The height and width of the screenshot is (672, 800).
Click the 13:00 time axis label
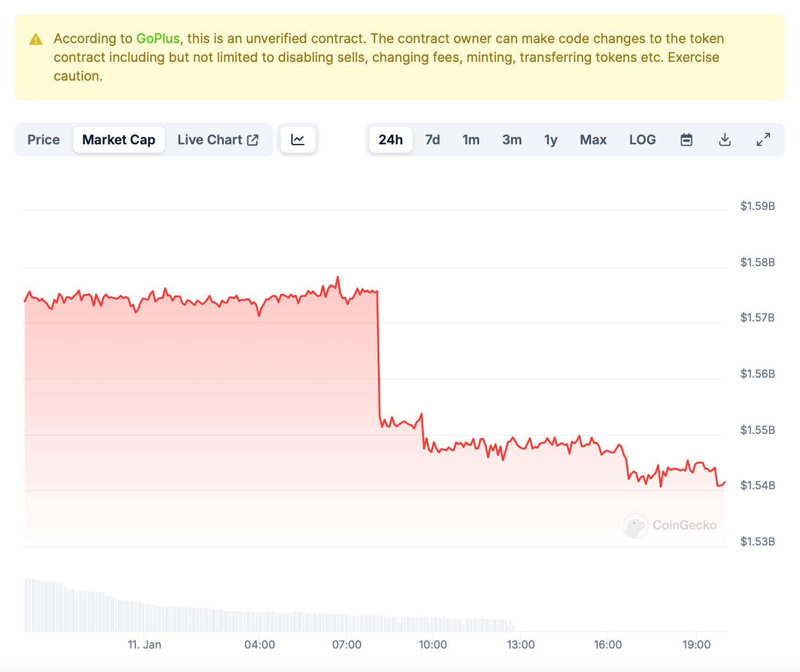pyautogui.click(x=520, y=645)
